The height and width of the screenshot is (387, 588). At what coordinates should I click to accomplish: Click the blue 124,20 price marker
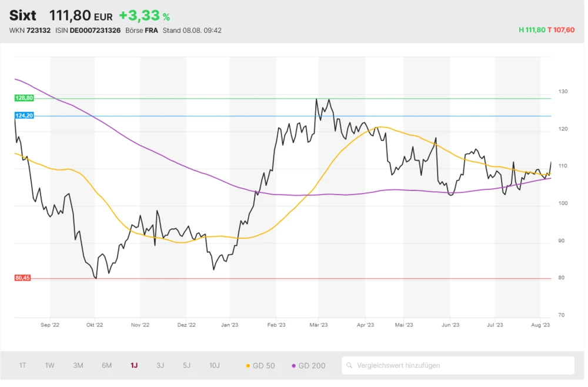coord(24,116)
